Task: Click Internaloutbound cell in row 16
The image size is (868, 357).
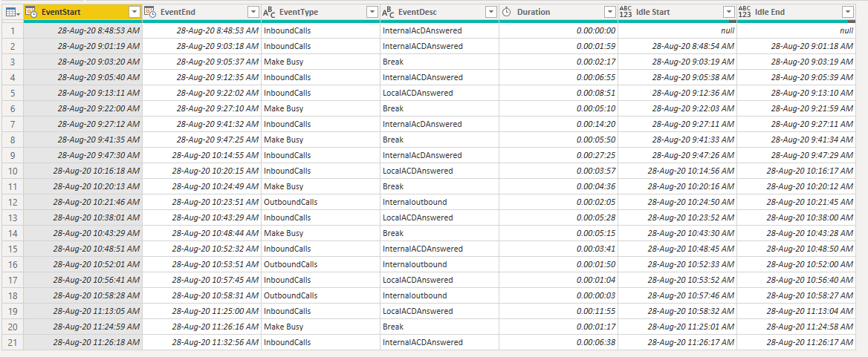Action: click(x=439, y=264)
